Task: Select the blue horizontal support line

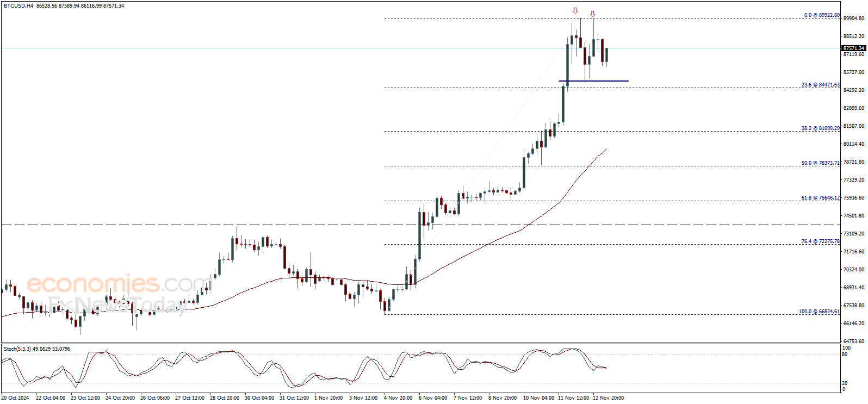Action: (593, 81)
